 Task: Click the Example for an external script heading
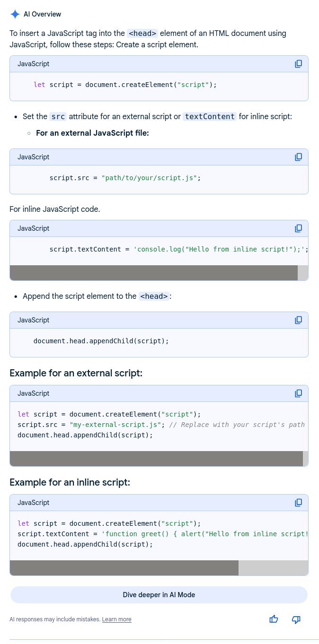[76, 373]
